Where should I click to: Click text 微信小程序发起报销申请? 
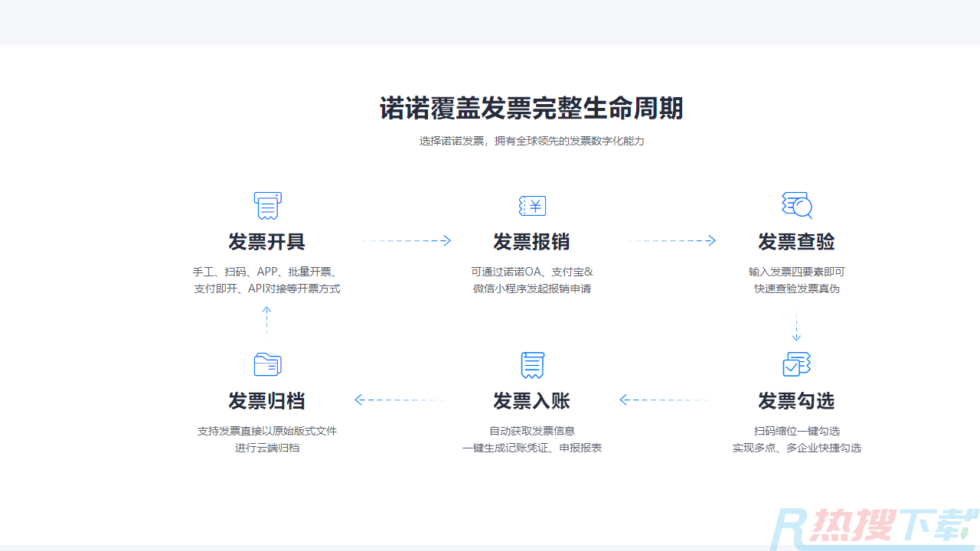coord(532,289)
